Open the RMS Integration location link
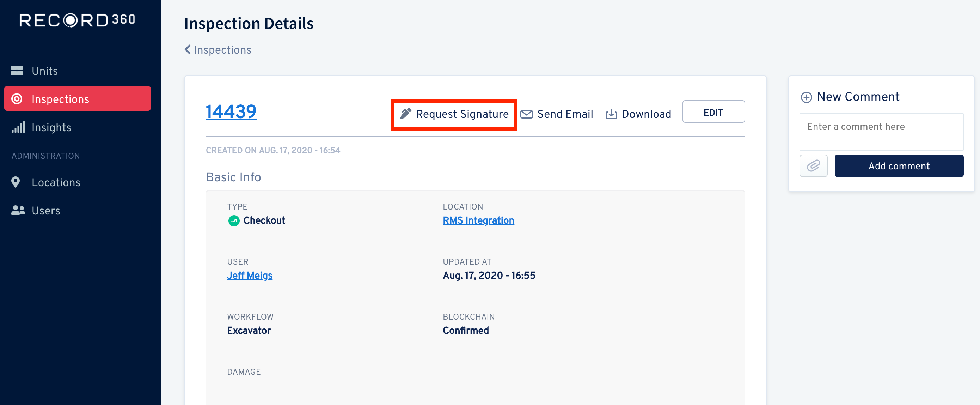This screenshot has width=980, height=405. click(478, 221)
